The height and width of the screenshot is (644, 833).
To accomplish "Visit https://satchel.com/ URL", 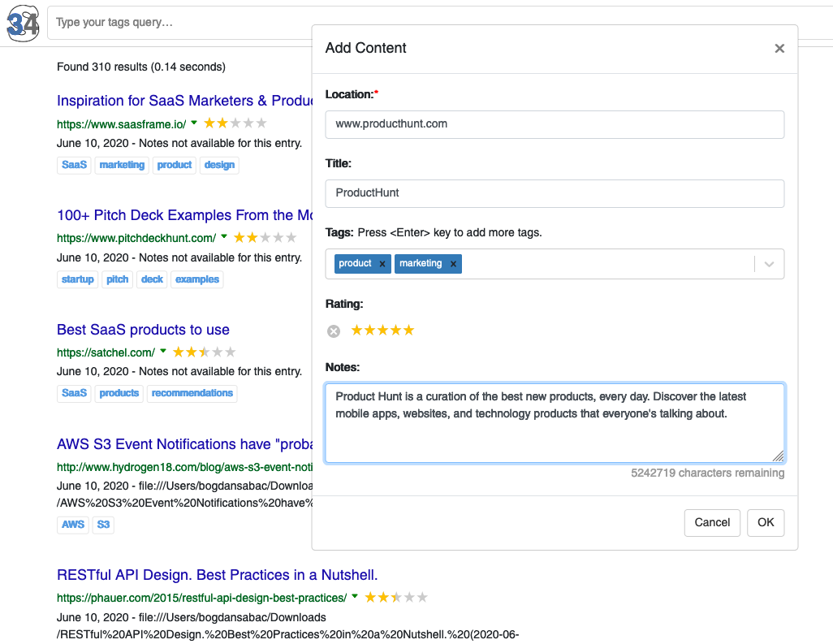I will pyautogui.click(x=106, y=352).
